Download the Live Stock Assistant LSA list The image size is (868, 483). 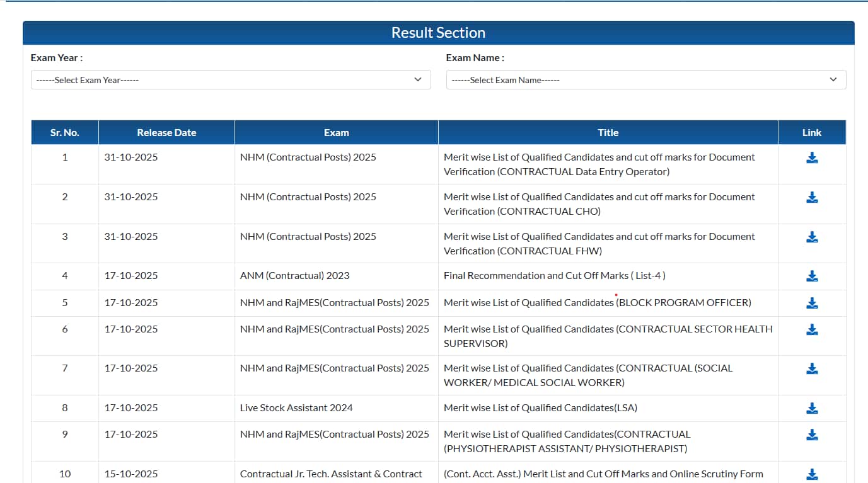pyautogui.click(x=812, y=408)
